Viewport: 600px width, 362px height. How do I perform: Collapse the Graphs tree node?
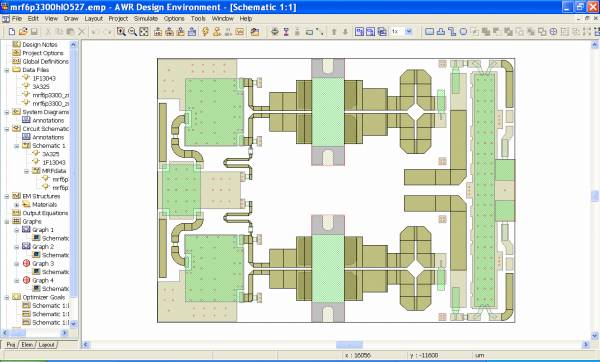click(x=7, y=222)
